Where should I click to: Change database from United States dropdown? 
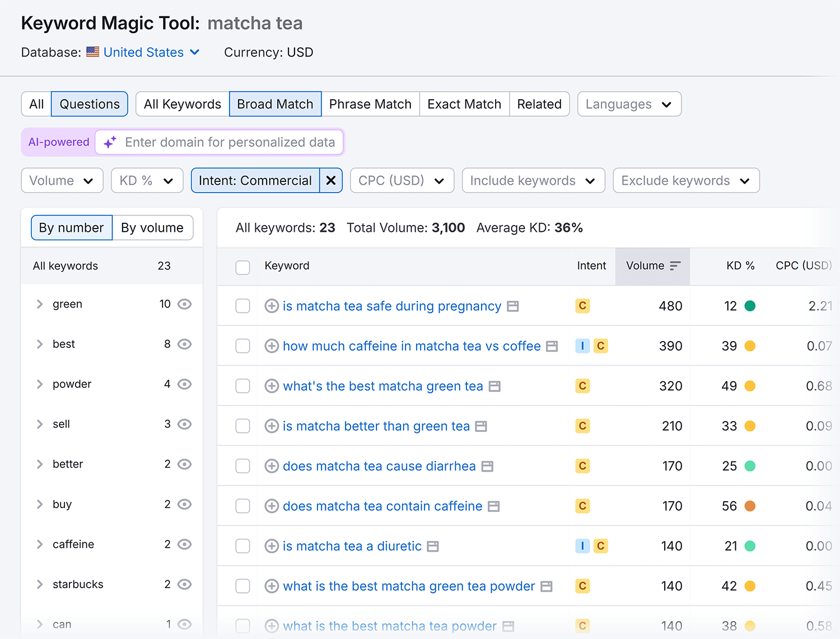tap(151, 52)
